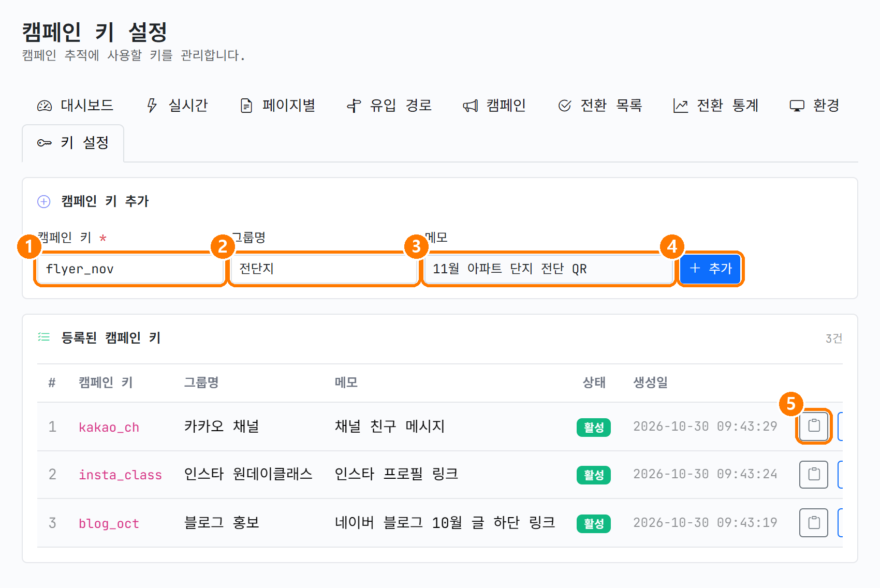Select the 키 설정 tab
Screen dimensions: 880x588
(73, 143)
